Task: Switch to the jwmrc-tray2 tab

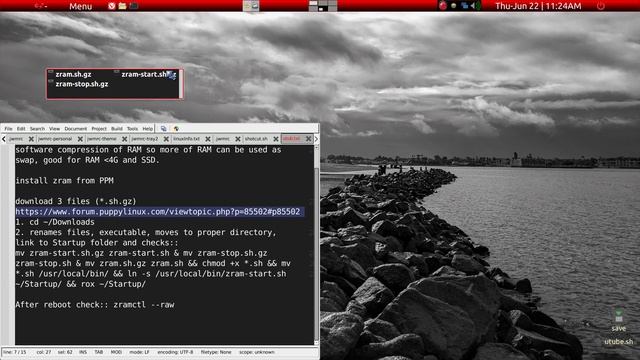Action: (x=145, y=139)
